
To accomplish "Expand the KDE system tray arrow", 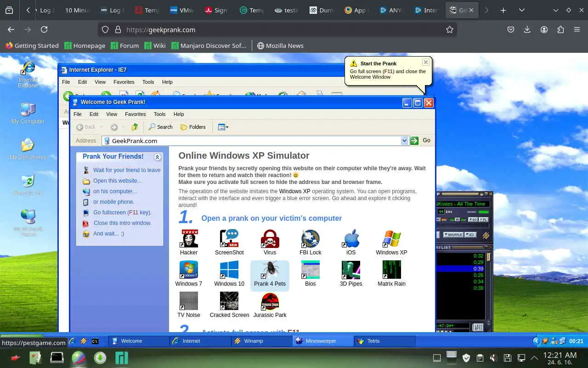I will 534,357.
